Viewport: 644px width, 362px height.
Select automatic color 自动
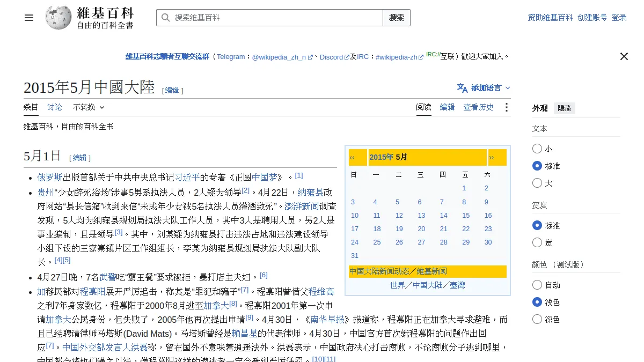point(537,285)
